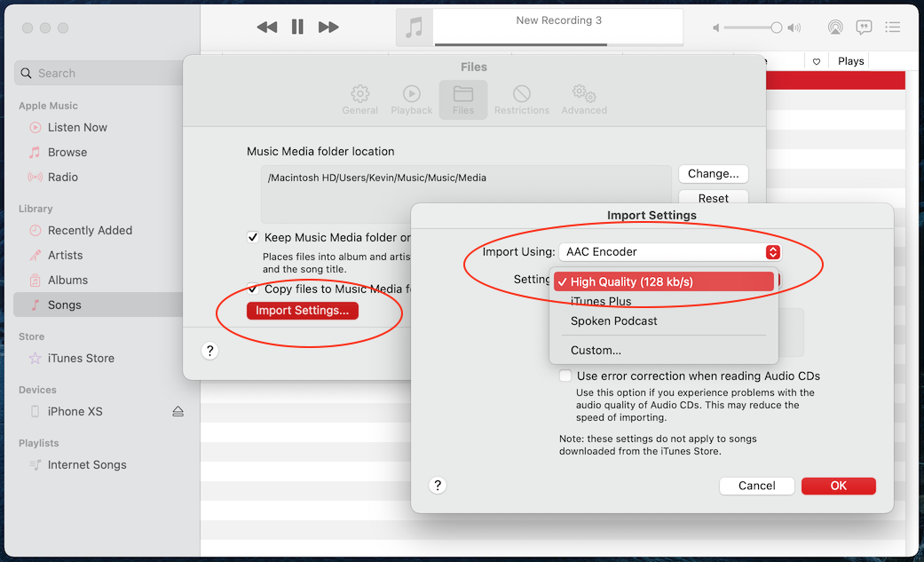Click Change... for media folder location

pyautogui.click(x=713, y=174)
